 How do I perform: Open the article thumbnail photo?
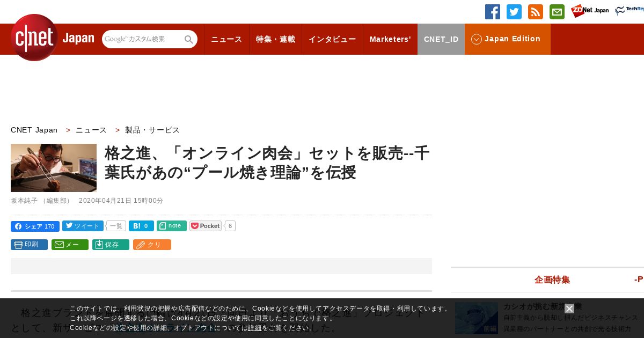coord(54,168)
